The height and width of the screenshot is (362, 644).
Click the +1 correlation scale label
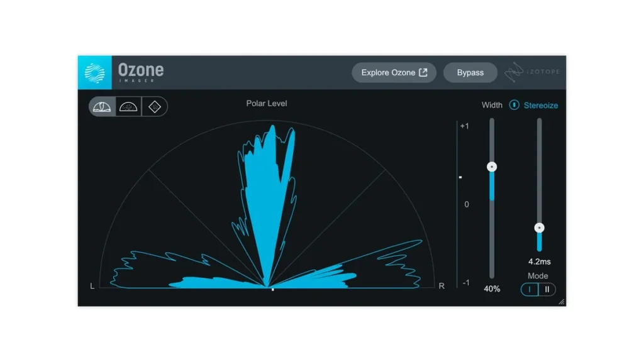465,126
